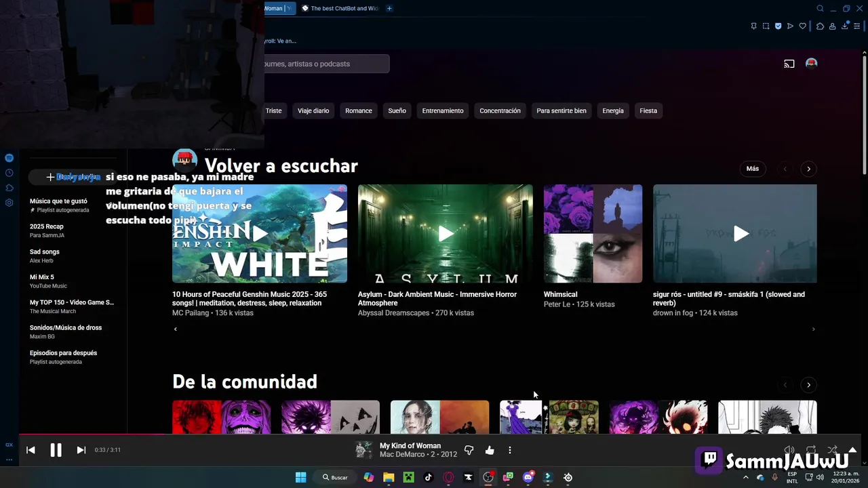Toggle shuffle in the player bar
The width and height of the screenshot is (868, 488).
[832, 449]
